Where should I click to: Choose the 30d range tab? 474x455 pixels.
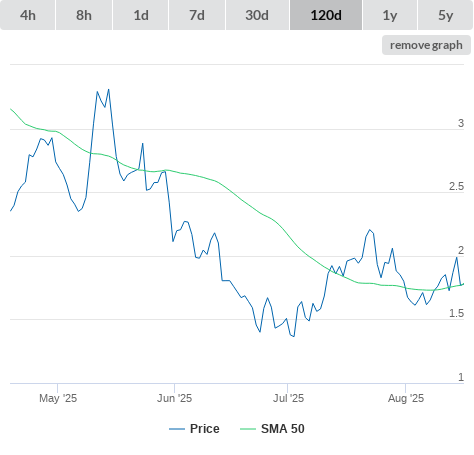(257, 15)
